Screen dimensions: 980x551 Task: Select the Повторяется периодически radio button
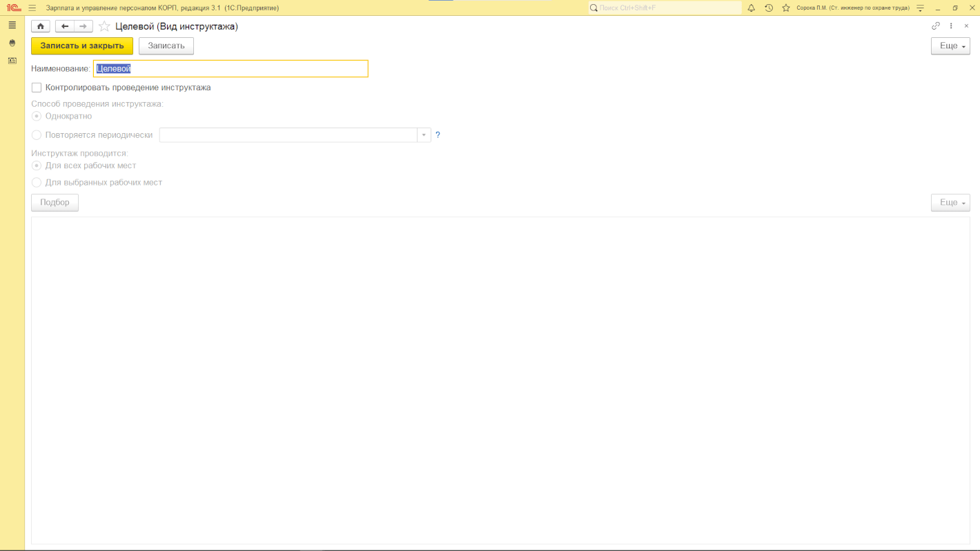(37, 135)
